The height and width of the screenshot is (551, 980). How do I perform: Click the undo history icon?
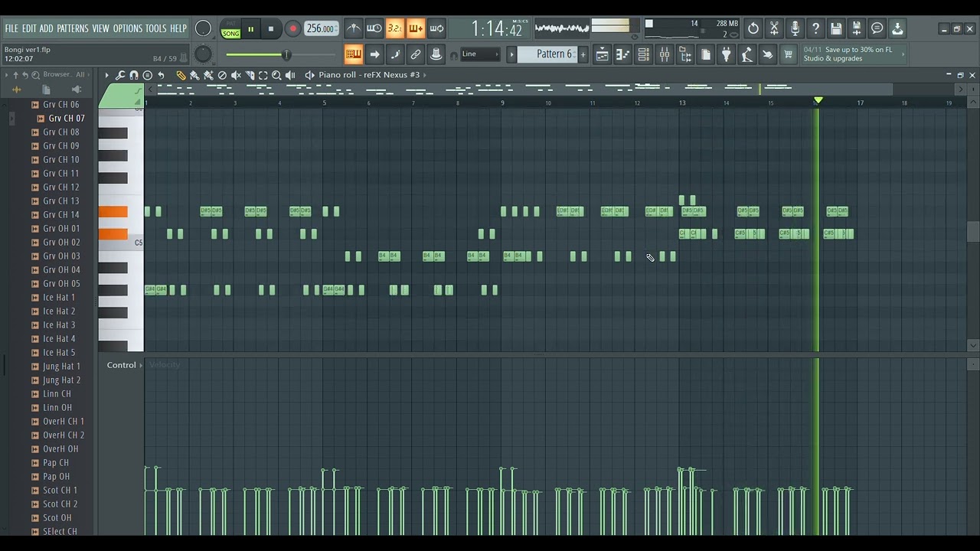tap(753, 28)
